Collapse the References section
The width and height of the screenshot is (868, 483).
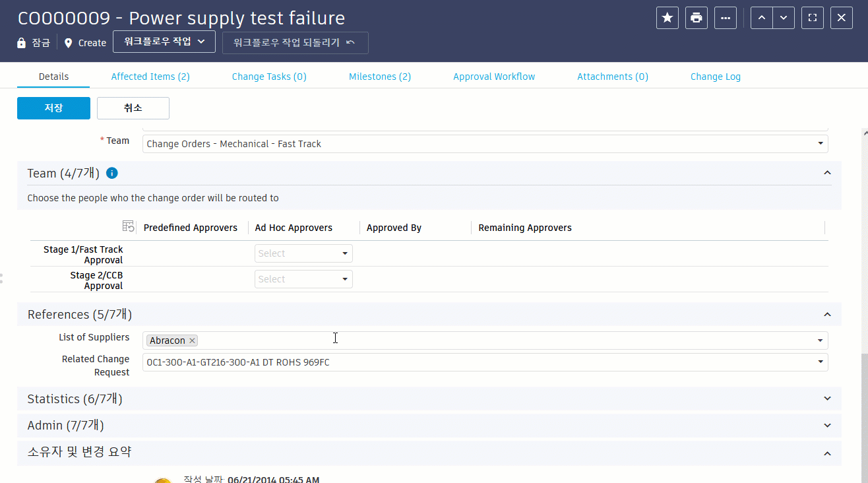[x=827, y=314]
